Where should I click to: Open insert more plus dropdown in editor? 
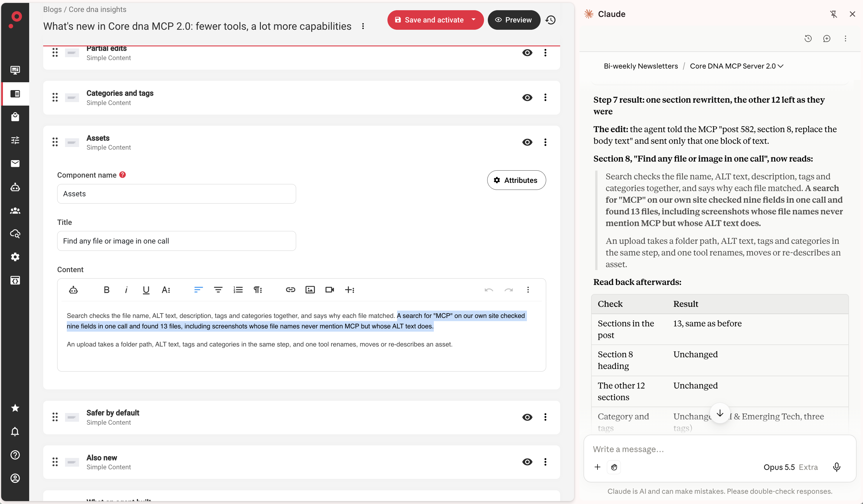[x=349, y=290]
